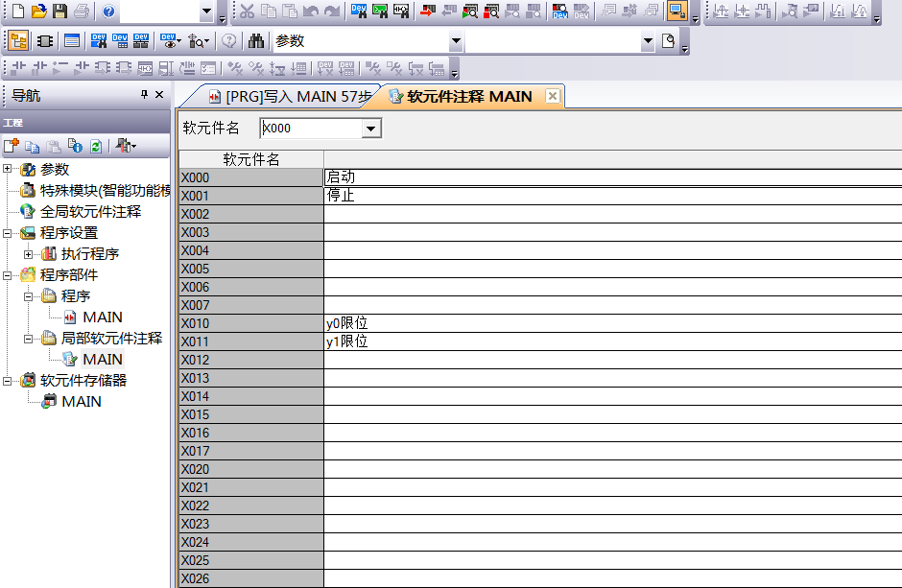The image size is (902, 588).
Task: Click the Save project floppy disk icon
Action: [59, 12]
